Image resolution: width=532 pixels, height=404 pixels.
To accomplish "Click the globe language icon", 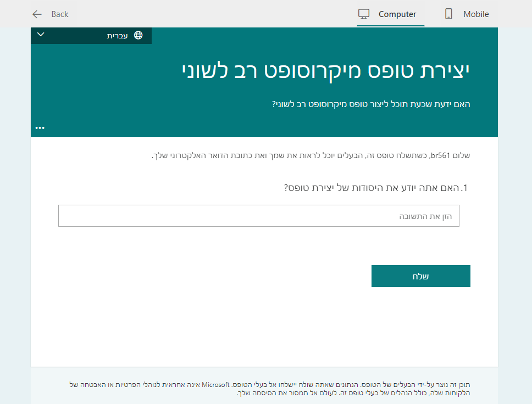I will click(x=138, y=35).
